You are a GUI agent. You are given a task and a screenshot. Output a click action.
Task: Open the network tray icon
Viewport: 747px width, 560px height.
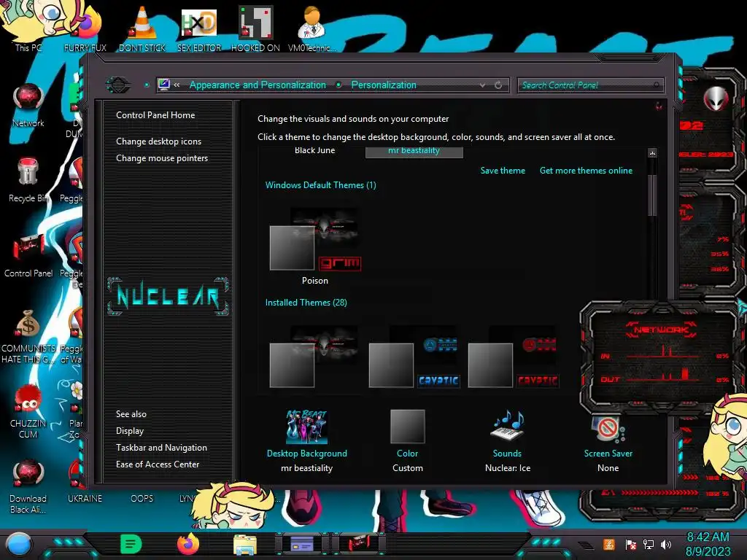tap(649, 545)
